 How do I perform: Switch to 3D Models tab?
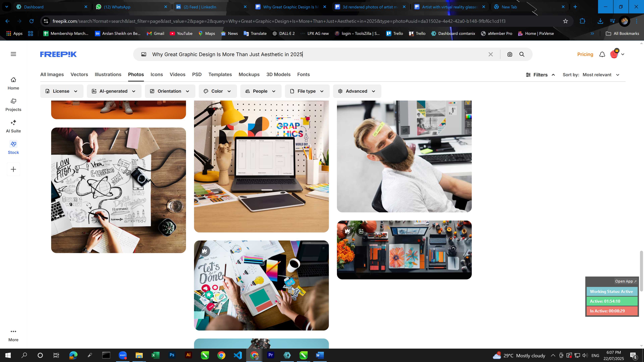[x=278, y=74]
